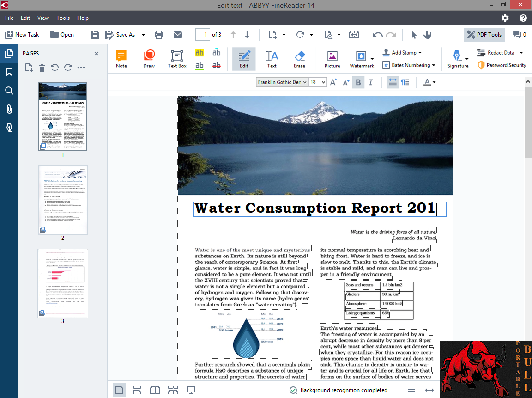Choose the Draw tool
The width and height of the screenshot is (532, 398).
(x=149, y=59)
